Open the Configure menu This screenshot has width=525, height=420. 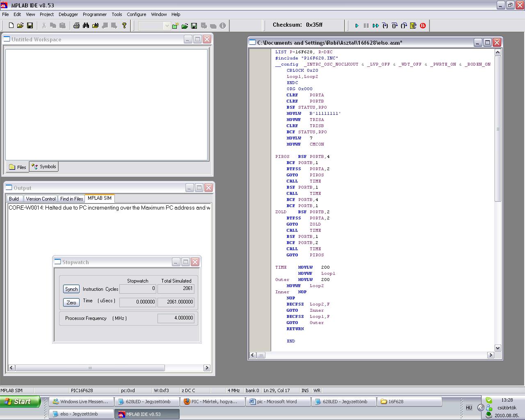coord(136,14)
